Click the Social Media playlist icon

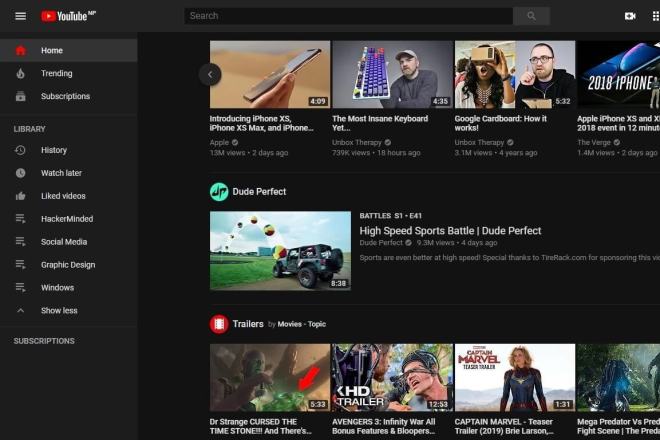tap(20, 242)
